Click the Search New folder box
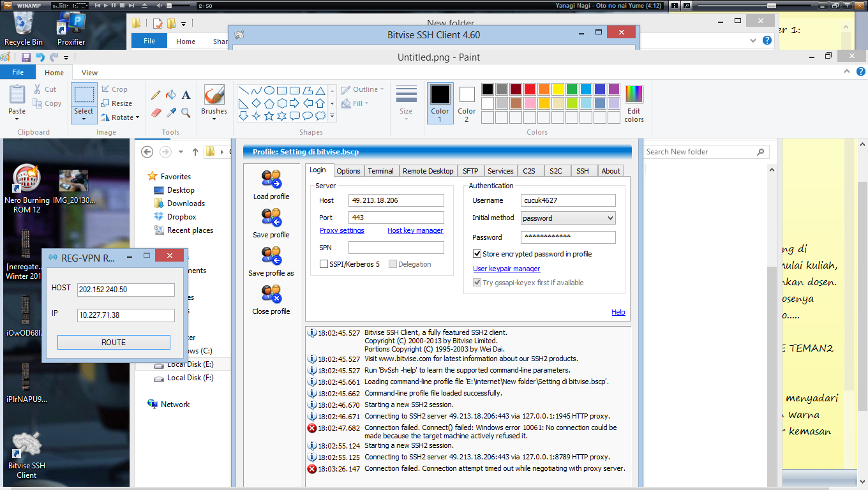 [x=707, y=152]
